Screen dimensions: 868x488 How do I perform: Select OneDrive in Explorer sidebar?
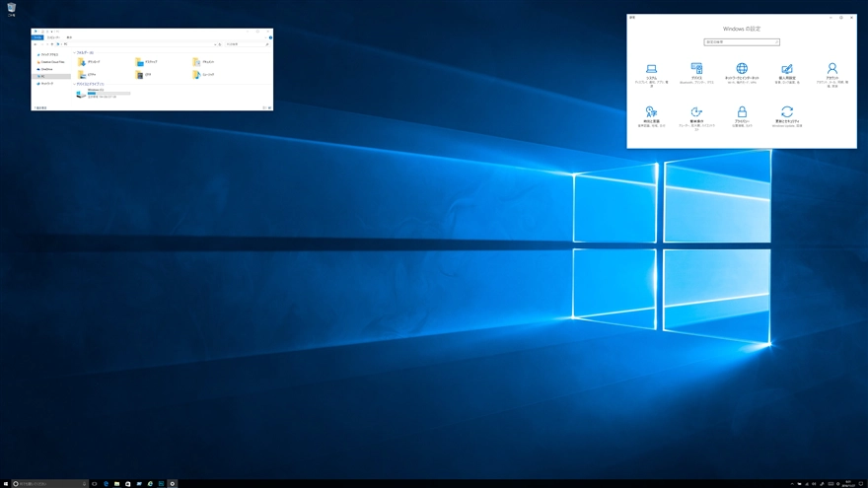coord(44,69)
